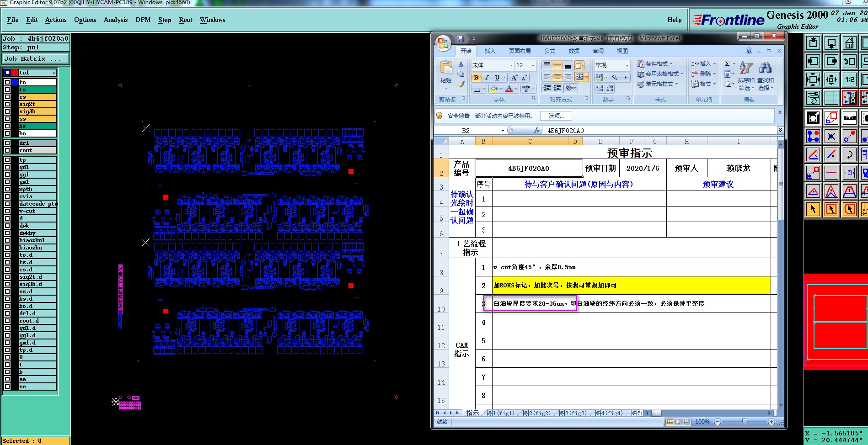Click the pan left view icon
The image size is (868, 445).
point(813,61)
